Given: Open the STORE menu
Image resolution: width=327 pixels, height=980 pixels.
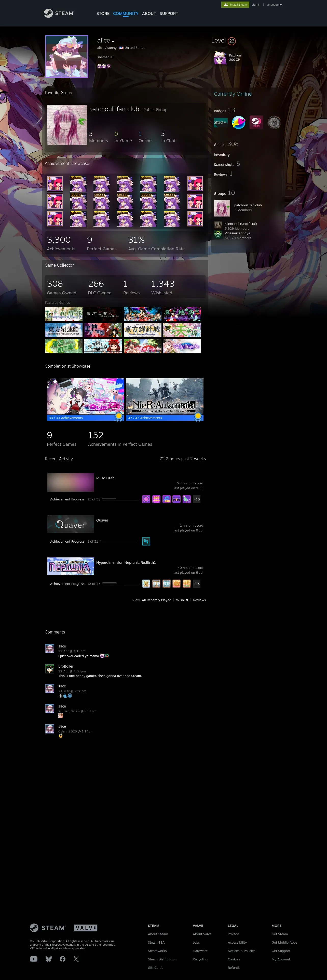Looking at the screenshot, I should tap(103, 13).
